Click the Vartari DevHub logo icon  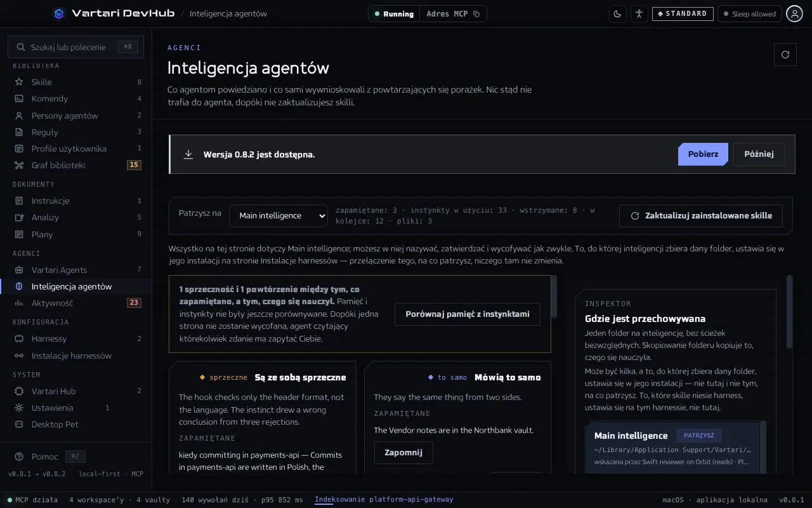pyautogui.click(x=59, y=13)
